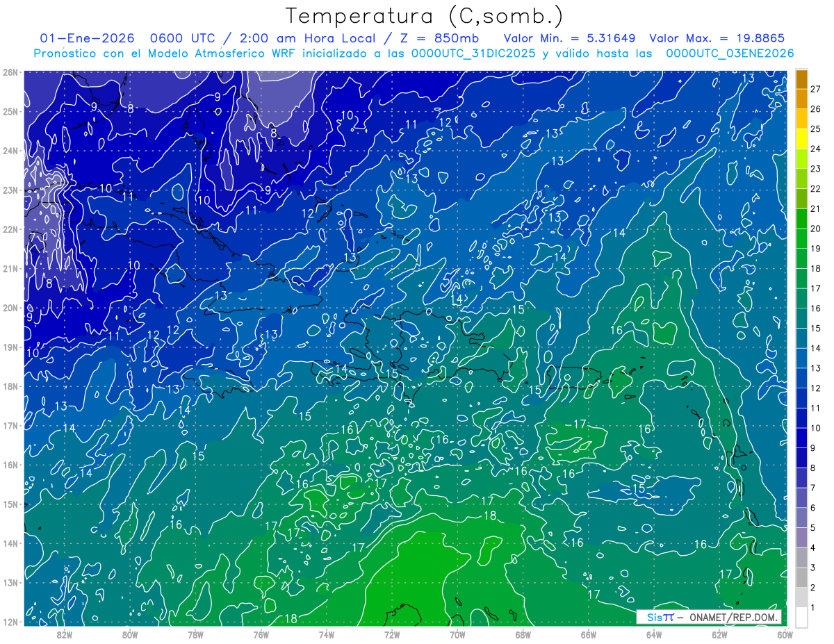834x644 pixels.
Task: Click color scale label "6"
Action: (x=812, y=508)
